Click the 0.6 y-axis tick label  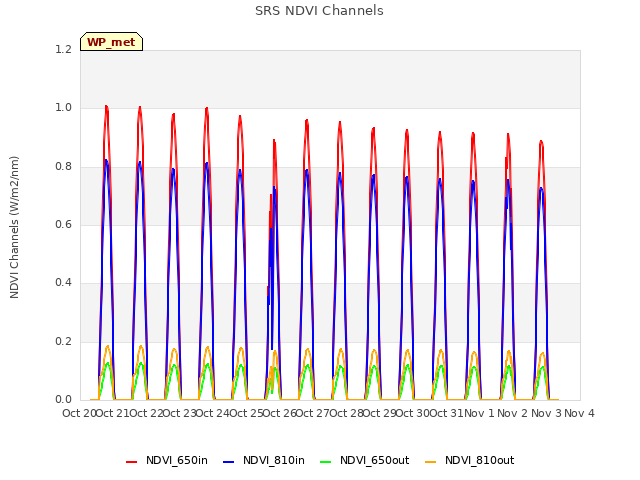tap(63, 224)
